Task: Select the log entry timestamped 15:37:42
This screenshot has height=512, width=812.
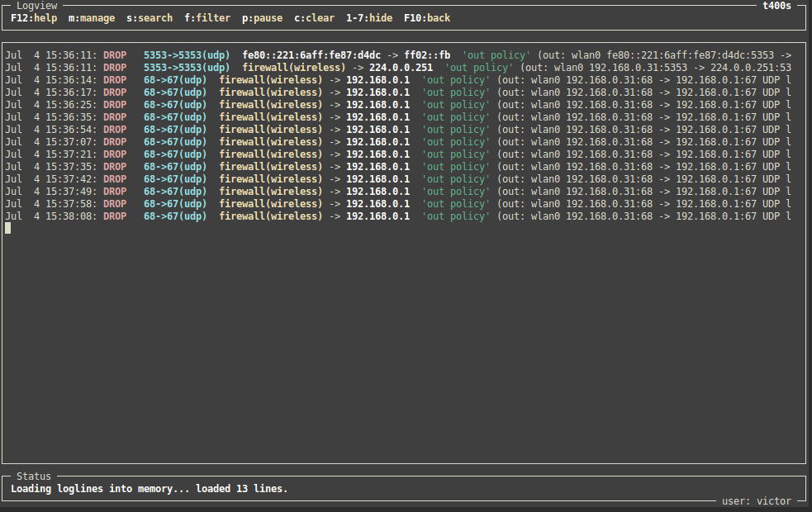Action: [399, 180]
